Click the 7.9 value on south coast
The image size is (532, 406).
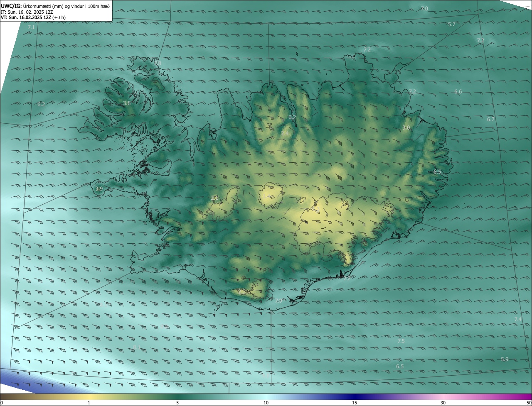pos(278,301)
